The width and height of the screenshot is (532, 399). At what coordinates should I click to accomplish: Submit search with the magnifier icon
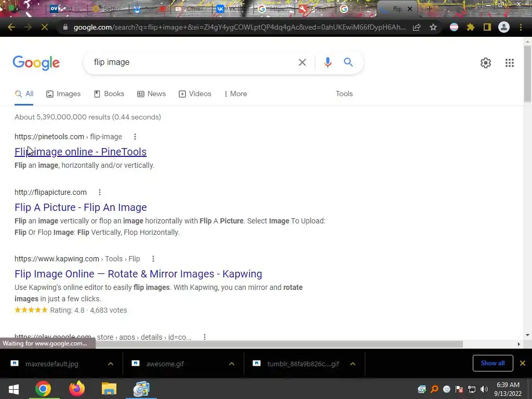348,62
